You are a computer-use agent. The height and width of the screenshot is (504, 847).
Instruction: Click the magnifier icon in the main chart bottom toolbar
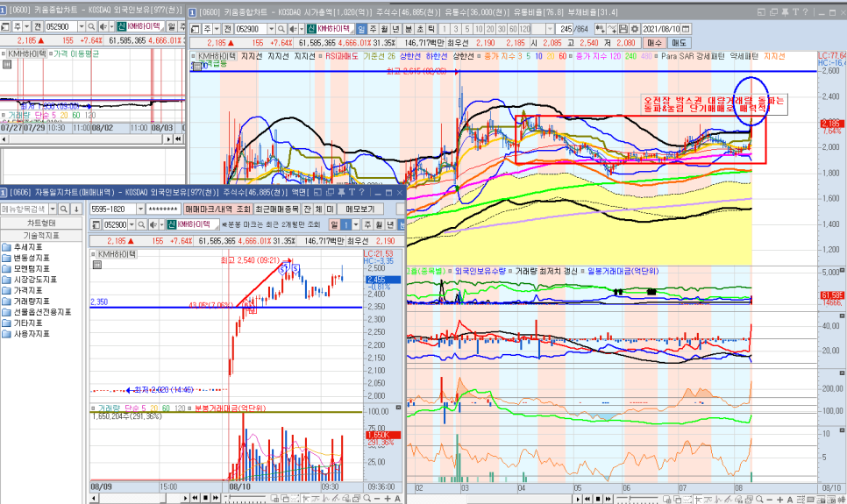coord(759,499)
